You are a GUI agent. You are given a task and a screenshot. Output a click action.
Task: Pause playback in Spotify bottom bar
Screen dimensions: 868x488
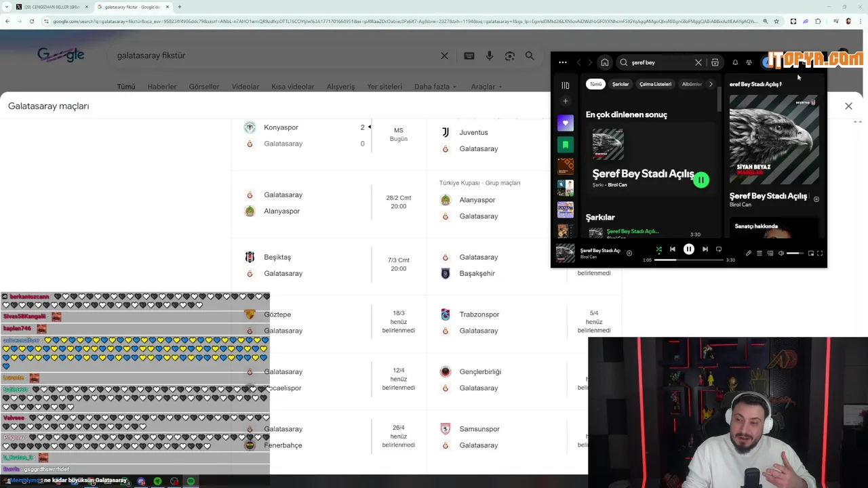(689, 249)
